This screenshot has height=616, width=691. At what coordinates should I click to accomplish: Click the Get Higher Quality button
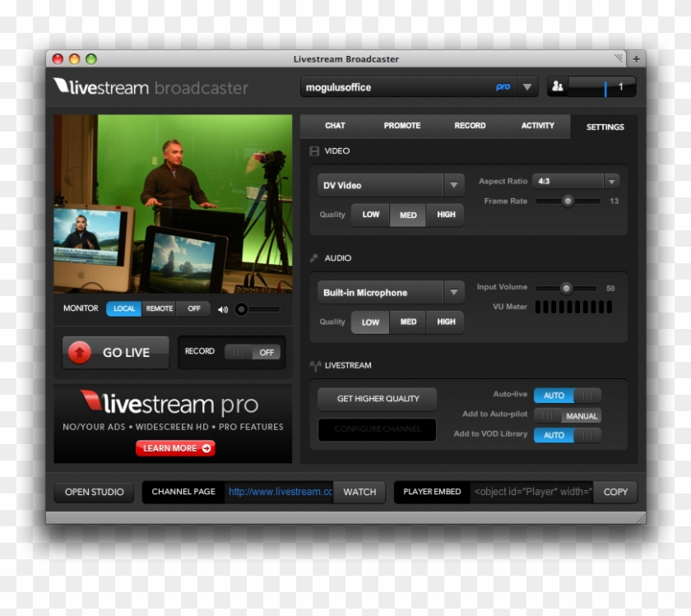pos(378,399)
